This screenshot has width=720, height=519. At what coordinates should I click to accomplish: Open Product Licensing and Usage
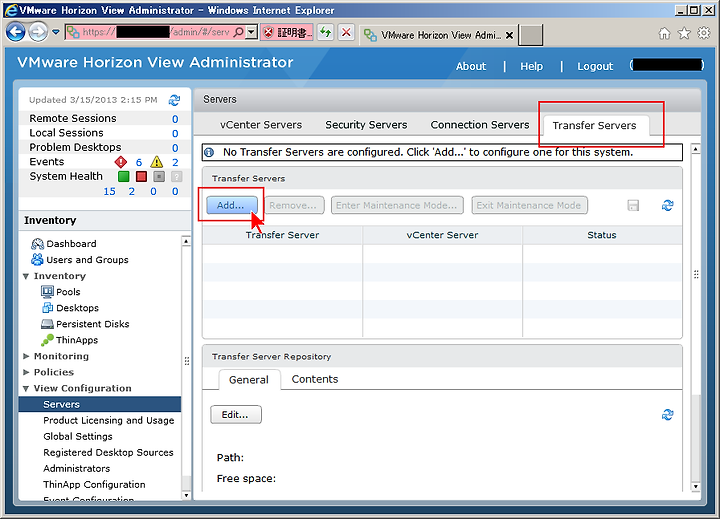tap(109, 420)
